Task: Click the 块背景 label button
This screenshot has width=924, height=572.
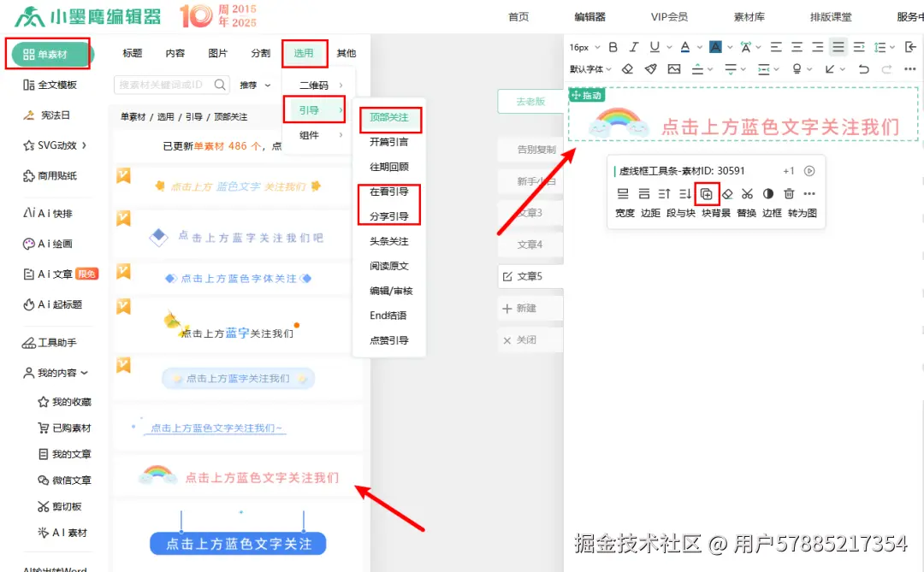Action: (x=716, y=213)
